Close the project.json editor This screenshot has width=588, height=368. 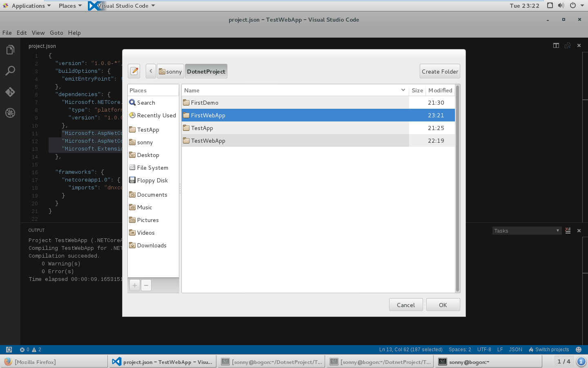(x=579, y=45)
